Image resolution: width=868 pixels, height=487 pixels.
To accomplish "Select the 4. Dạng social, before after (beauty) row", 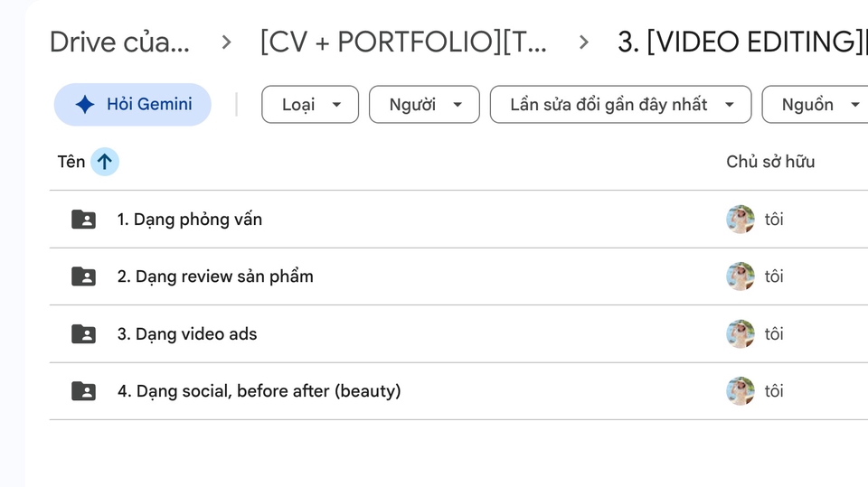I will [x=458, y=391].
